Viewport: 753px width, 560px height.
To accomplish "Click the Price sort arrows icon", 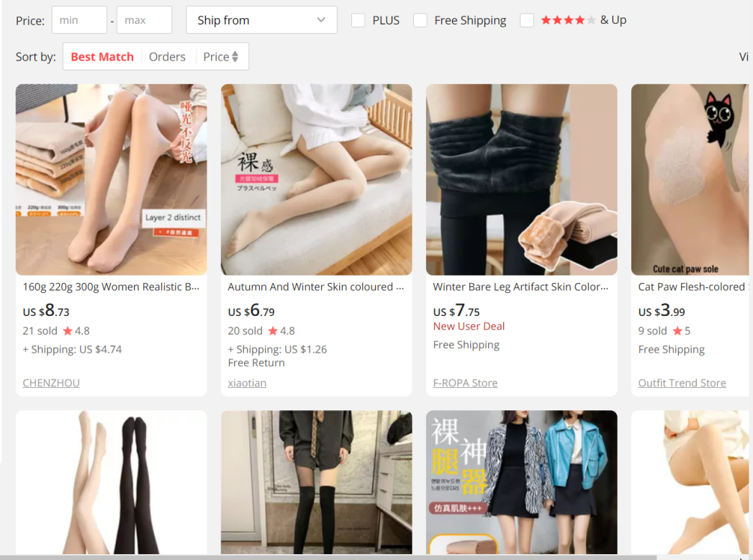I will [x=235, y=57].
